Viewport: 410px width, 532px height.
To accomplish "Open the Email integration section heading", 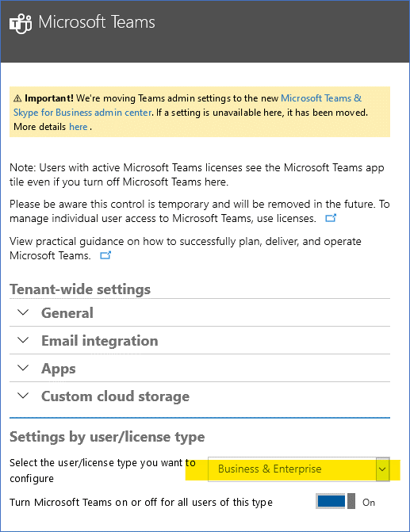I will pyautogui.click(x=100, y=341).
